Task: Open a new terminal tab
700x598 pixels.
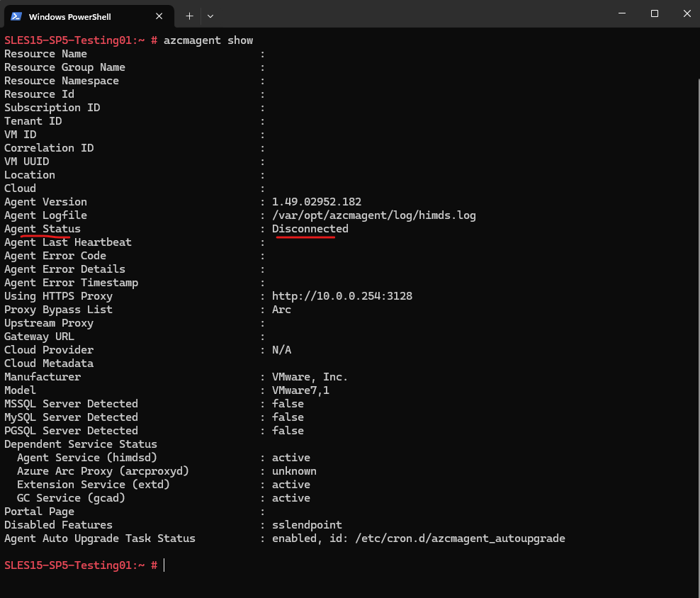Action: 189,16
